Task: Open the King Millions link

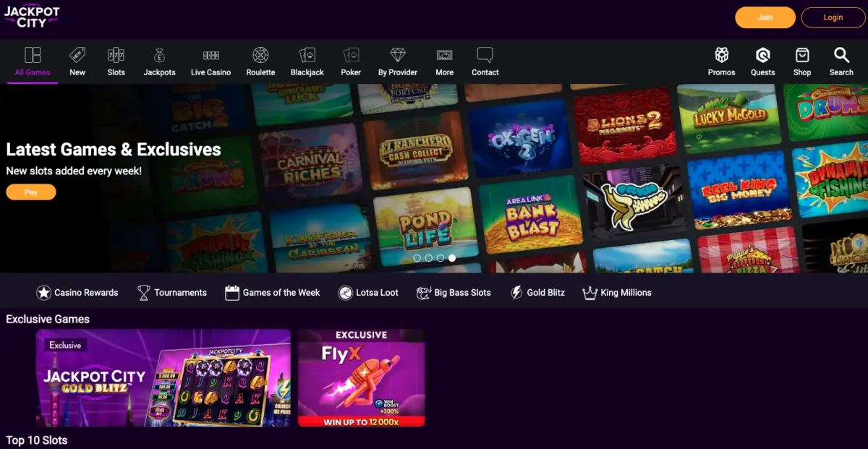Action: 626,293
